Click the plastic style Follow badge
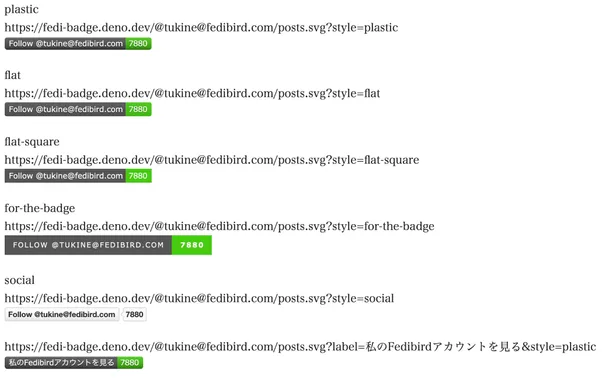This screenshot has width=602, height=383. click(65, 44)
